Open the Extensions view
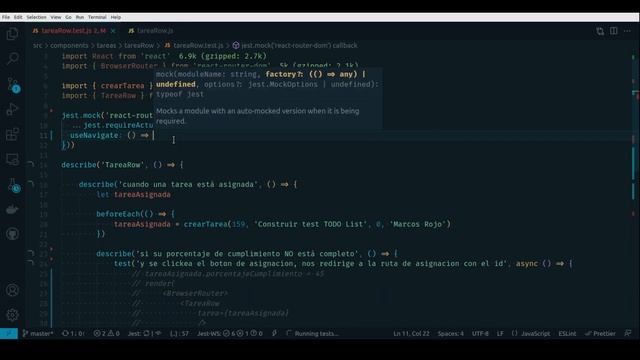This screenshot has width=640, height=360. [12, 134]
